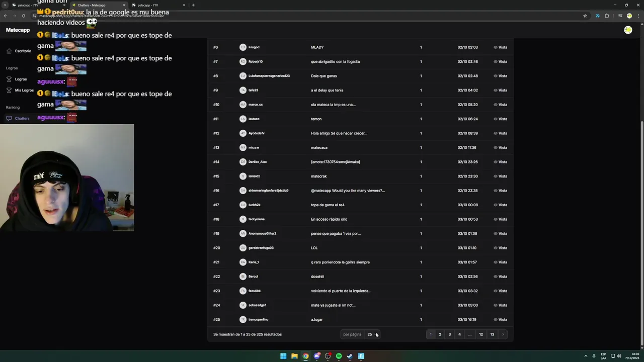644x362 pixels.
Task: Open Discord from the taskbar
Action: 316,356
